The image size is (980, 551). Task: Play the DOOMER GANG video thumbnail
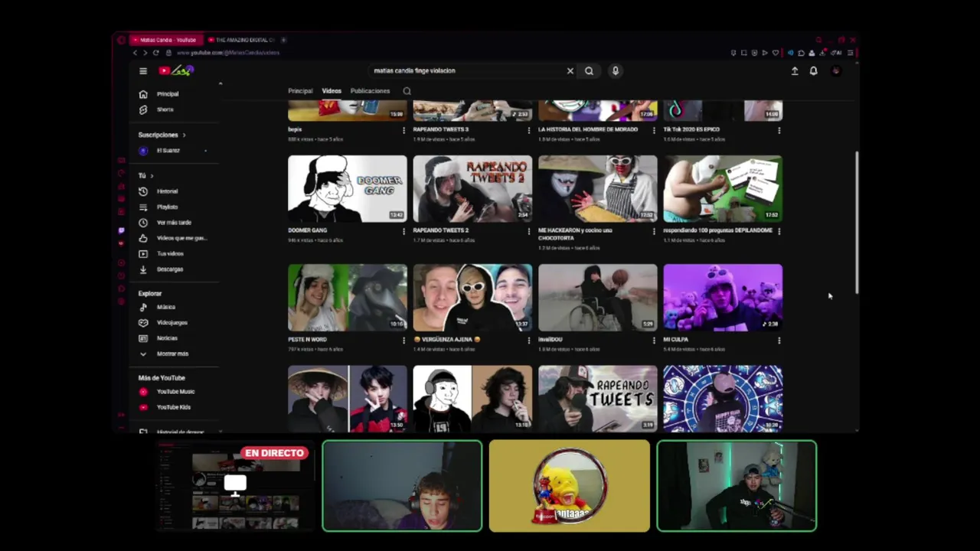[x=348, y=189]
